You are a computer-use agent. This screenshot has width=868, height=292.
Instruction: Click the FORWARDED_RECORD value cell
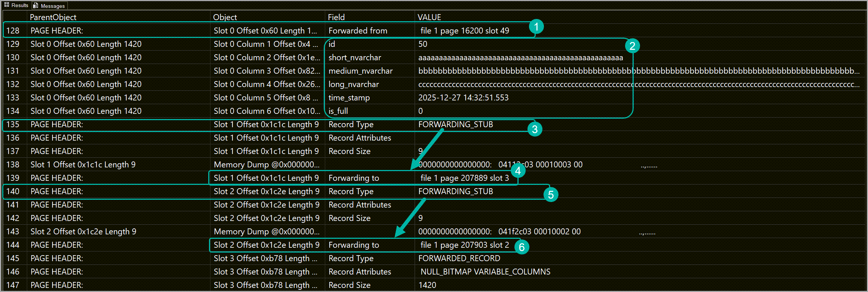[459, 258]
